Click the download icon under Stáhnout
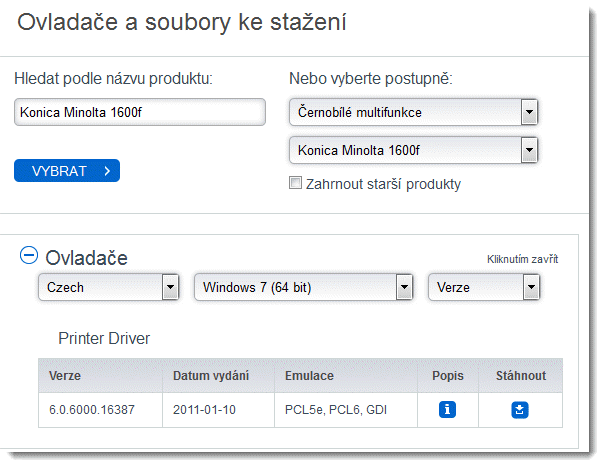The height and width of the screenshot is (467, 604). [520, 409]
